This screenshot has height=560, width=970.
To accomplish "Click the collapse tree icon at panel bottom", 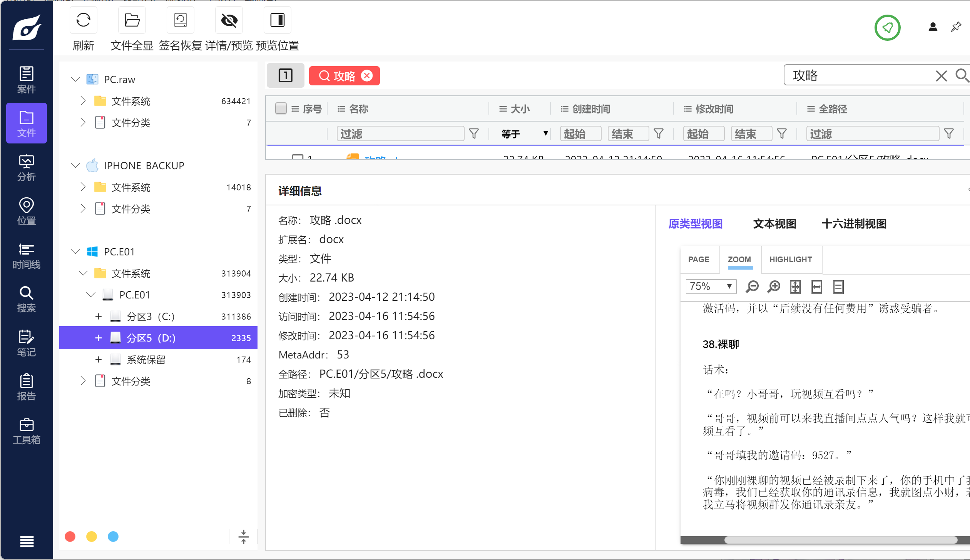I will (x=244, y=537).
